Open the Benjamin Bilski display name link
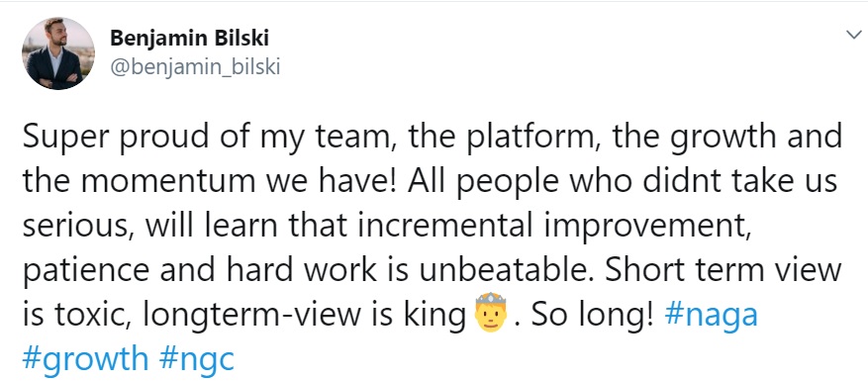Screen dimensions: 868x381 pos(189,39)
